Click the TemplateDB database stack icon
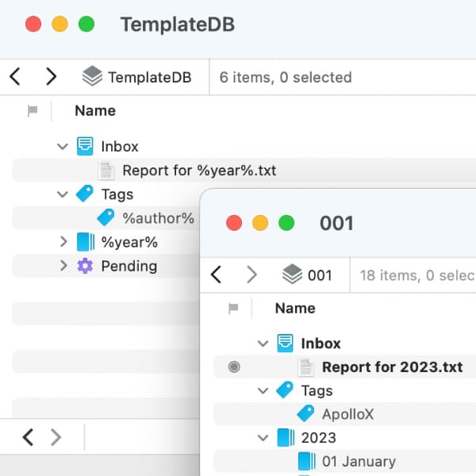This screenshot has height=476, width=476. tap(92, 77)
